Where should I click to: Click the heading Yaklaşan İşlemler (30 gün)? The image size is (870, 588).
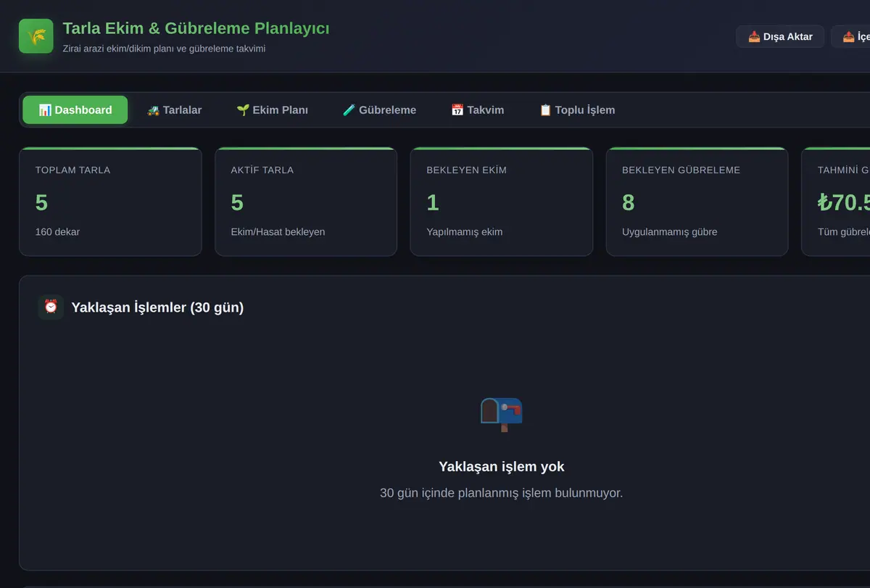(157, 307)
